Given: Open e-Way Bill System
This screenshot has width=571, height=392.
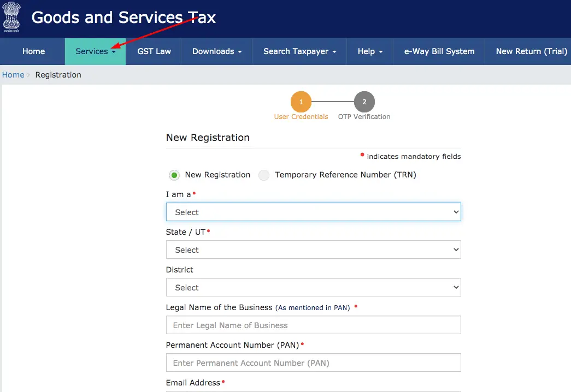Looking at the screenshot, I should [439, 51].
